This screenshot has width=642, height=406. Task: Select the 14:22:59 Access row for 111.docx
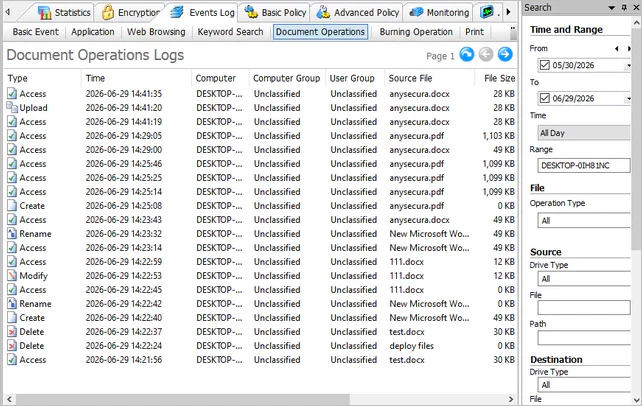260,262
